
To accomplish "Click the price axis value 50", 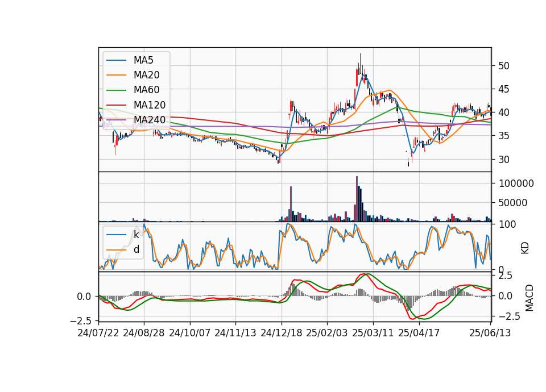I will click(x=503, y=66).
